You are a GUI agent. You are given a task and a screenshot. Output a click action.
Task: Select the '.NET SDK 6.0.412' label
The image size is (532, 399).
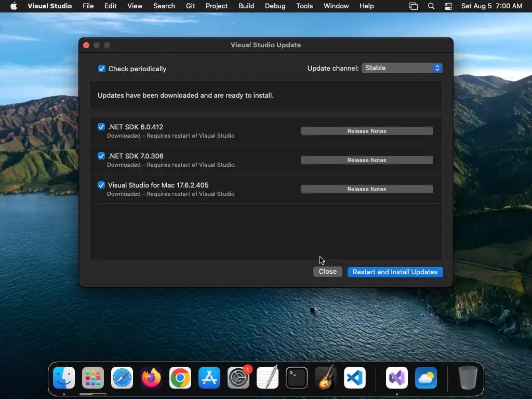[x=136, y=127]
